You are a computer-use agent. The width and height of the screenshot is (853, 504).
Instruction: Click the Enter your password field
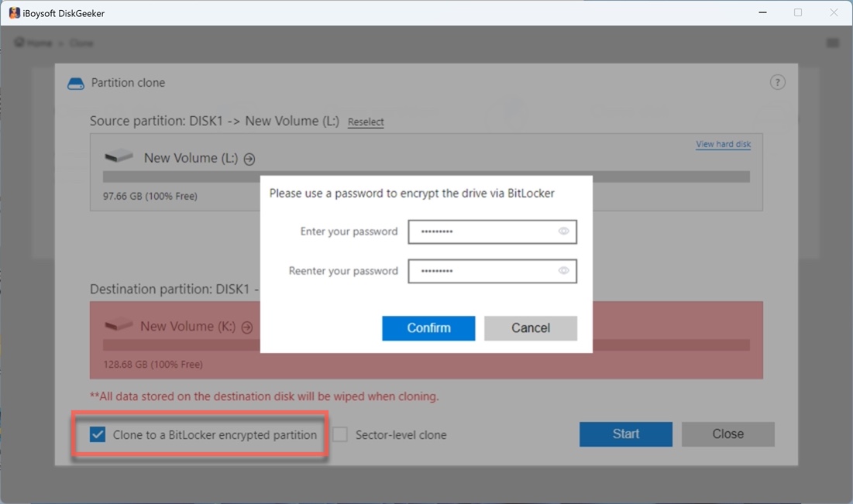pyautogui.click(x=492, y=231)
